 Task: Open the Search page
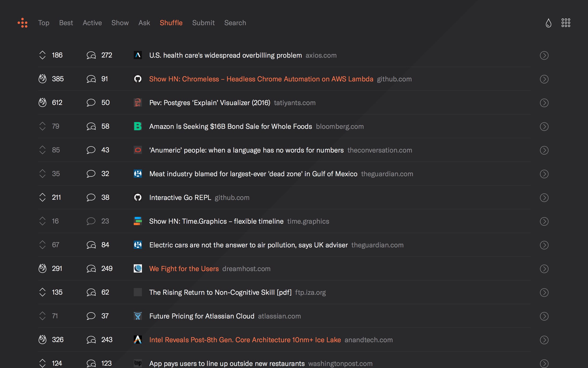(235, 23)
